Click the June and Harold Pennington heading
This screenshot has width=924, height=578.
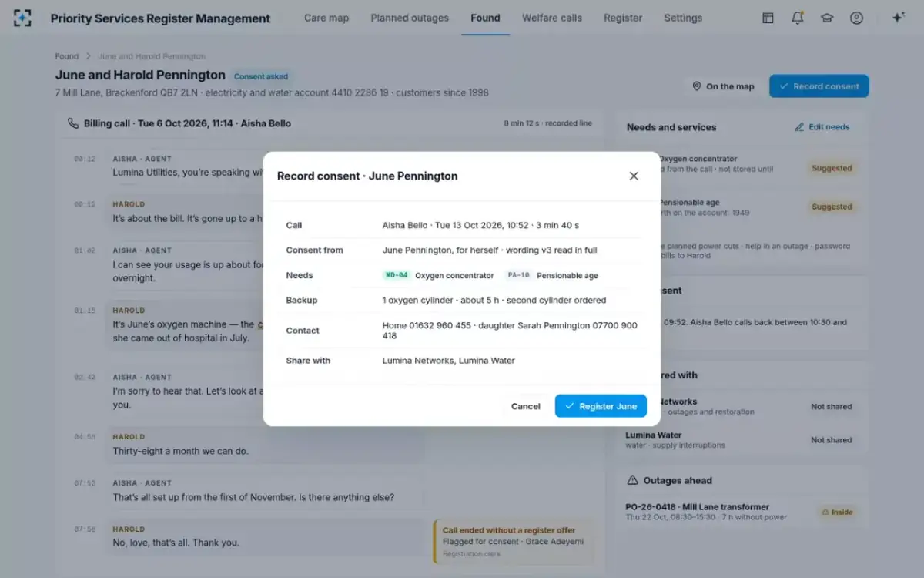140,76
